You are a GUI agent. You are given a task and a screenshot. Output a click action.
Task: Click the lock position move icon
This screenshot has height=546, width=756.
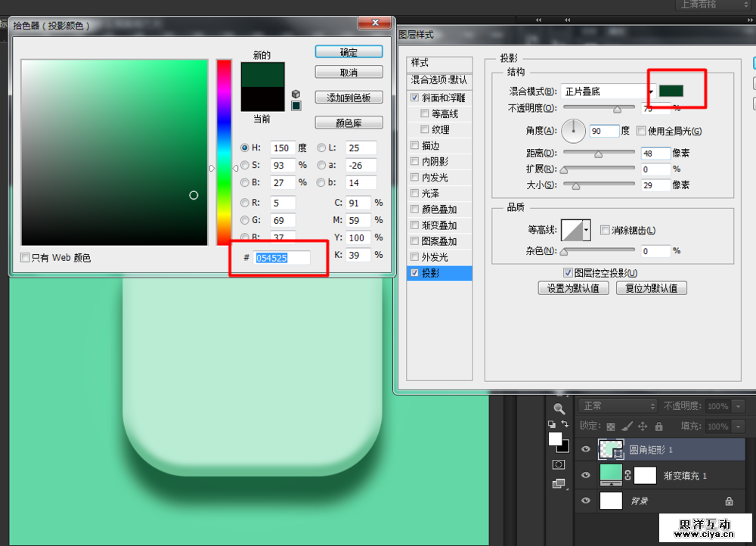point(643,427)
